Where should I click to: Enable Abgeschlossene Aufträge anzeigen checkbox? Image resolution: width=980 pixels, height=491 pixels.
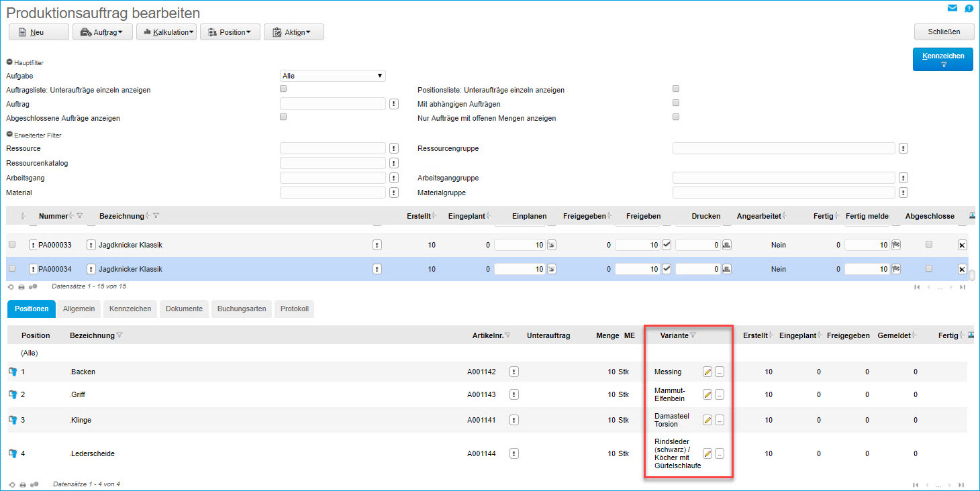click(283, 117)
